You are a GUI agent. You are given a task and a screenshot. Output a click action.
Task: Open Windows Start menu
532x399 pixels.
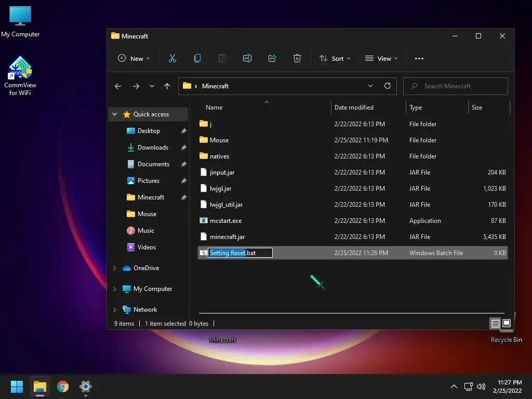(x=17, y=387)
